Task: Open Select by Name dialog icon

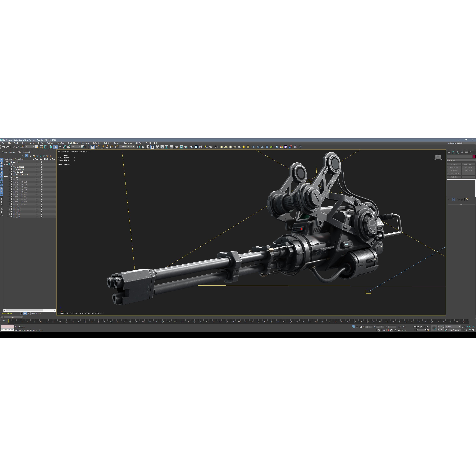Action: (x=41, y=147)
